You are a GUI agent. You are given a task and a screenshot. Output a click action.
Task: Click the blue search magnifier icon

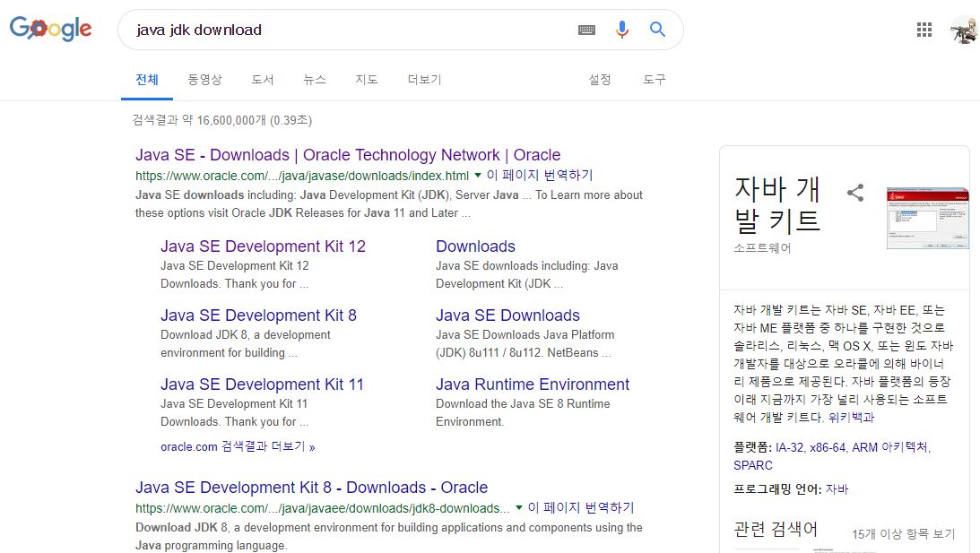[x=657, y=29]
